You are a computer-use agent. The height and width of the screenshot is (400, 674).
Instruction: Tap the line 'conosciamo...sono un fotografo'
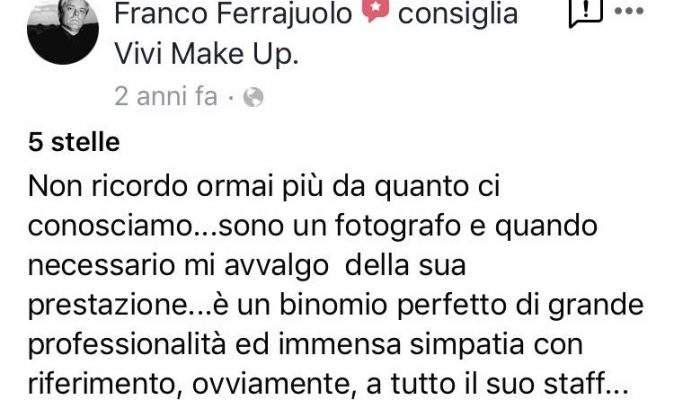312,226
